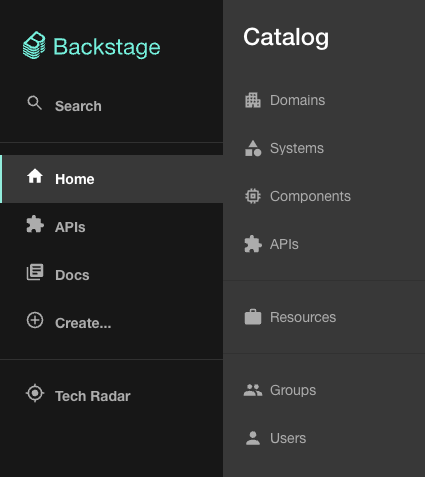
Task: Open Tech Radar in the sidebar
Action: tap(111, 396)
